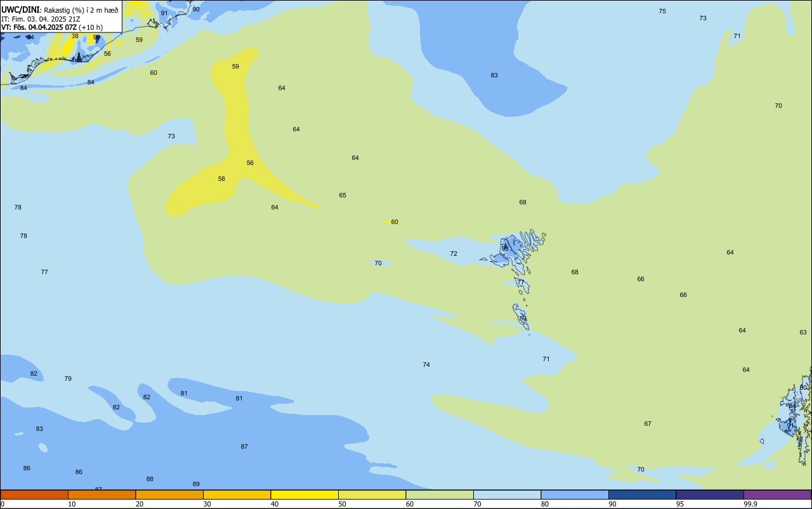Click the 60–70 light green legend swatch
The width and height of the screenshot is (812, 509).
click(x=440, y=494)
